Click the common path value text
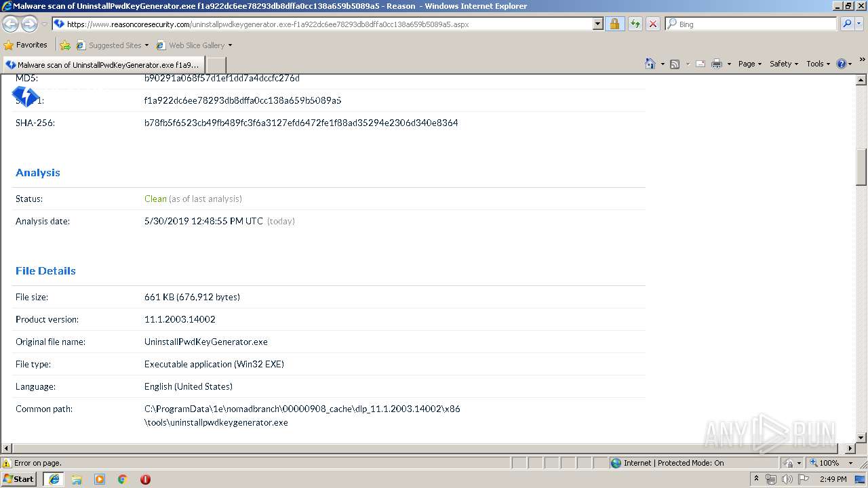This screenshot has height=488, width=868. tap(302, 415)
